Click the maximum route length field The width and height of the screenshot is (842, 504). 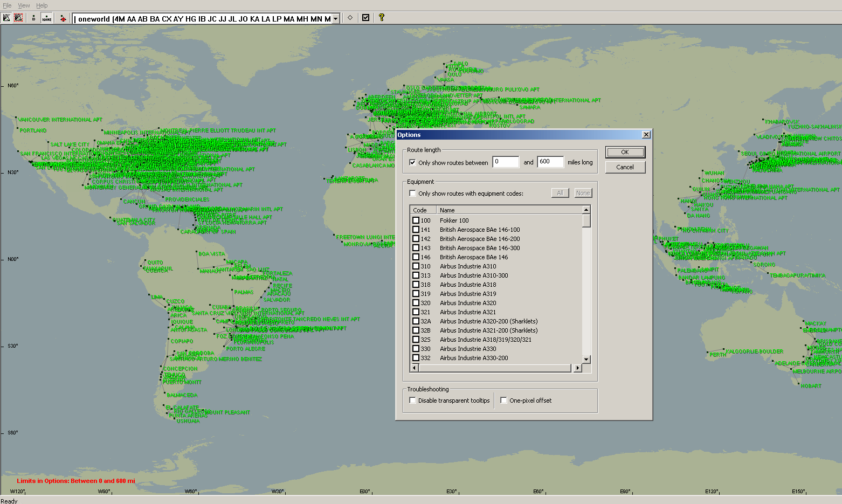pos(550,162)
